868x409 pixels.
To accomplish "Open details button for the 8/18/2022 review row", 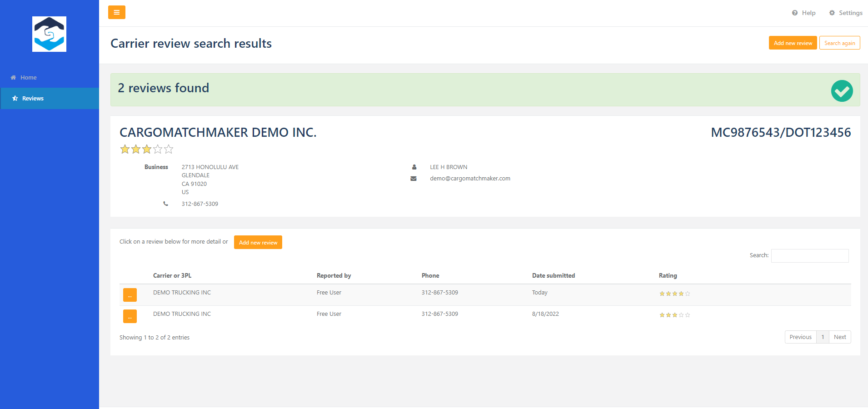I will point(130,316).
